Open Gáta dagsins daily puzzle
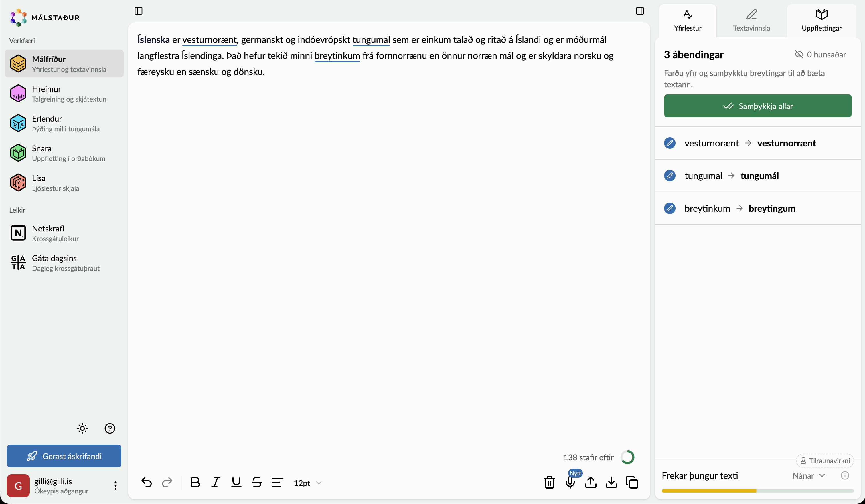865x504 pixels. pos(64,263)
